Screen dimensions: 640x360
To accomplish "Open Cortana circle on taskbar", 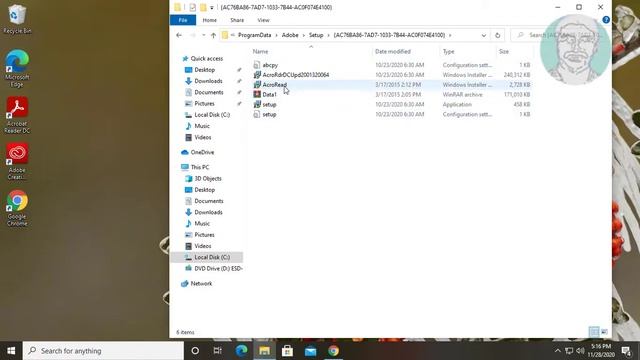I will [x=195, y=351].
